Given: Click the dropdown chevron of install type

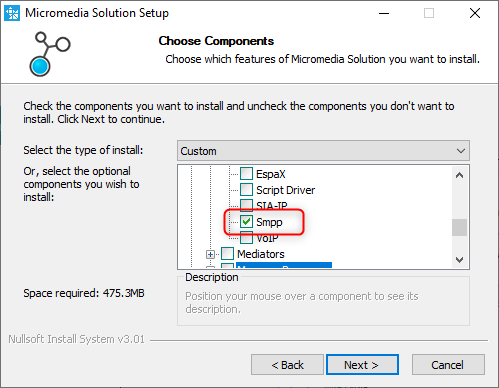Looking at the screenshot, I should [461, 151].
